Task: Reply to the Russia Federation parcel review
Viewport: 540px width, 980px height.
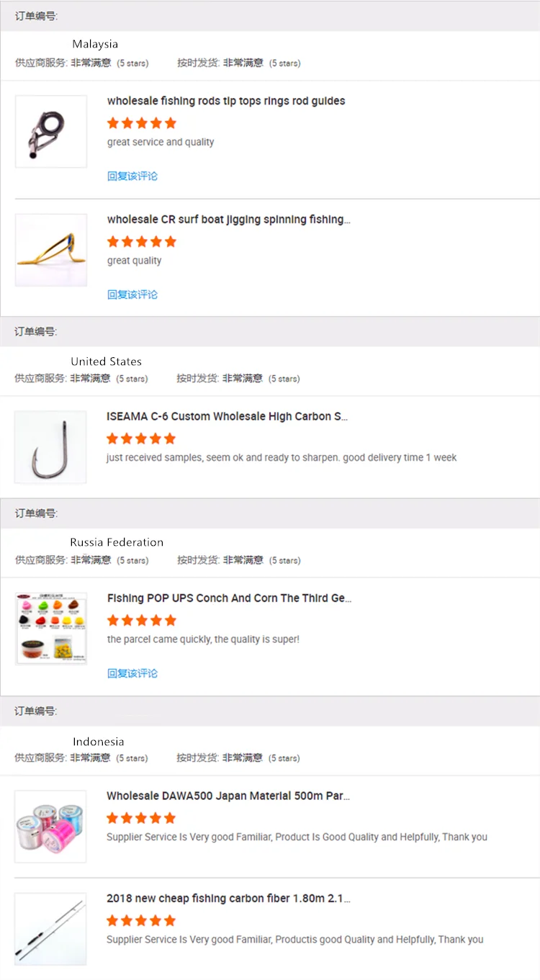Action: 132,673
